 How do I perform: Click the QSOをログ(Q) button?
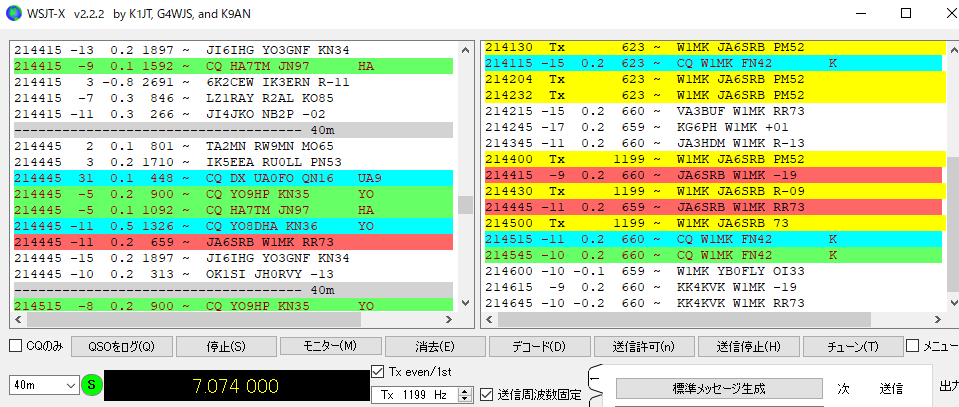tap(122, 346)
